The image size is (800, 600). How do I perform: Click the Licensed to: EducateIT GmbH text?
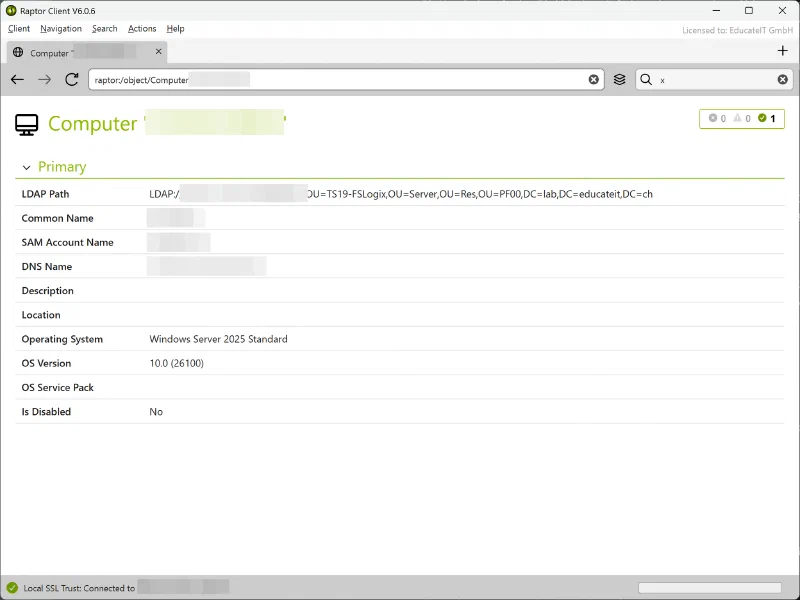[x=737, y=31]
